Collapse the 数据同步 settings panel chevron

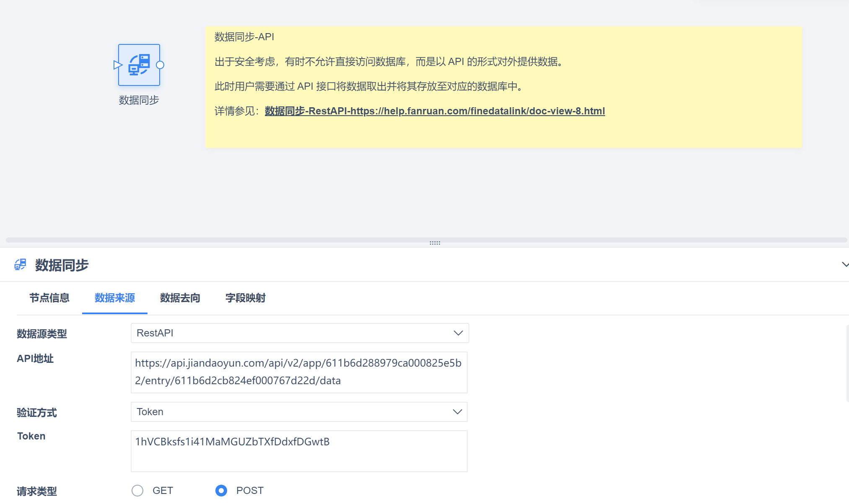[x=845, y=265]
